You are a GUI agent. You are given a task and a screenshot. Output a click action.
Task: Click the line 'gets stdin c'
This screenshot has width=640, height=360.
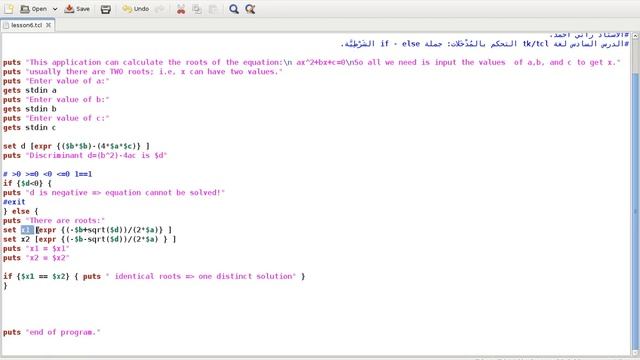coord(29,128)
